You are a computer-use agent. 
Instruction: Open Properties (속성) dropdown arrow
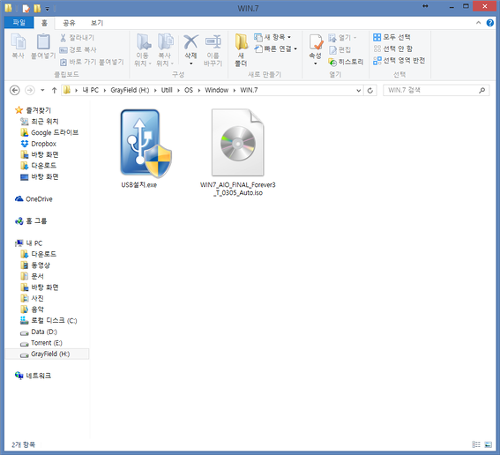coord(316,63)
